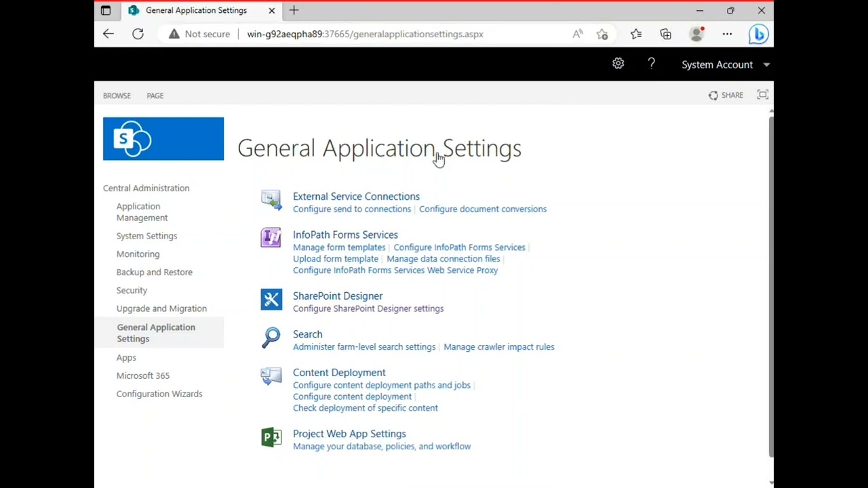Screen dimensions: 868x488
Task: Expand the System Account dropdown
Action: coord(766,64)
